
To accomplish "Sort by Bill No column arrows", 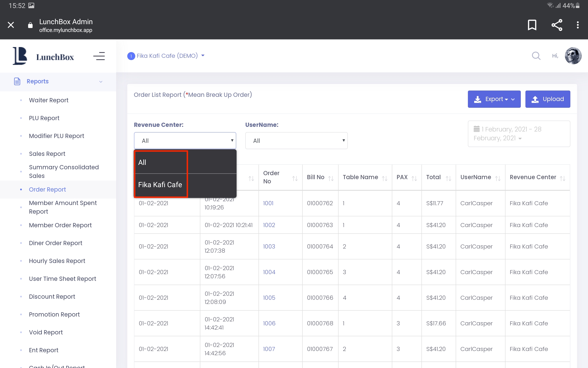I will tap(331, 178).
